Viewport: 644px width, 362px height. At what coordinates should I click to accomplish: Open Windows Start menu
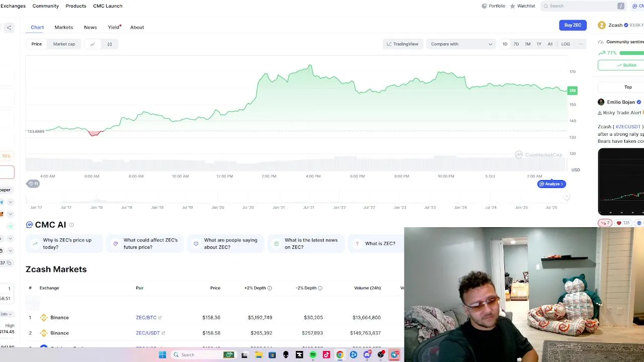click(162, 355)
